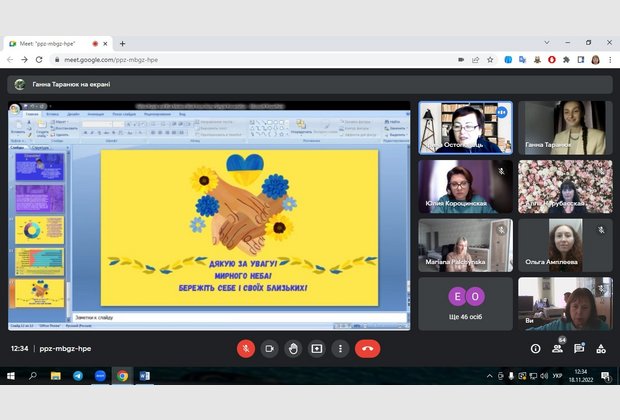The width and height of the screenshot is (620, 420).
Task: Start presenting your screen
Action: click(317, 348)
